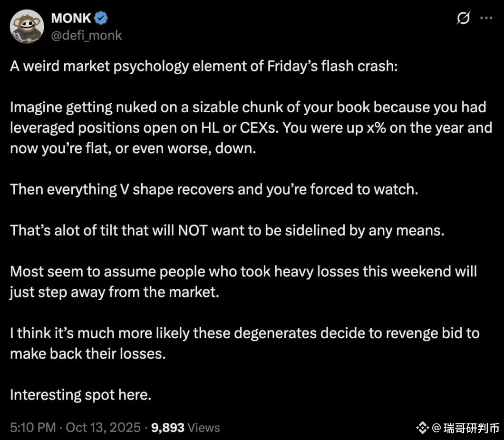Open the MONK display name profile link

tap(72, 19)
